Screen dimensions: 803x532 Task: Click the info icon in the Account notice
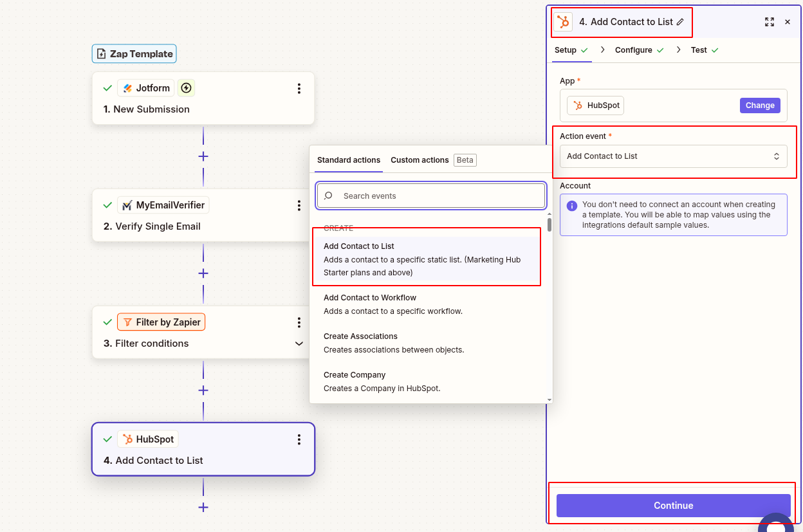tap(571, 205)
